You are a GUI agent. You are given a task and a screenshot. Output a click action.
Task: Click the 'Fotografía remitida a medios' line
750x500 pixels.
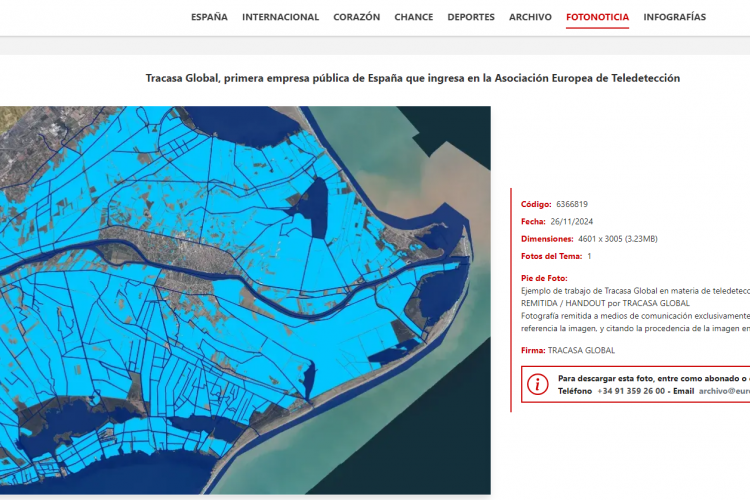[635, 316]
